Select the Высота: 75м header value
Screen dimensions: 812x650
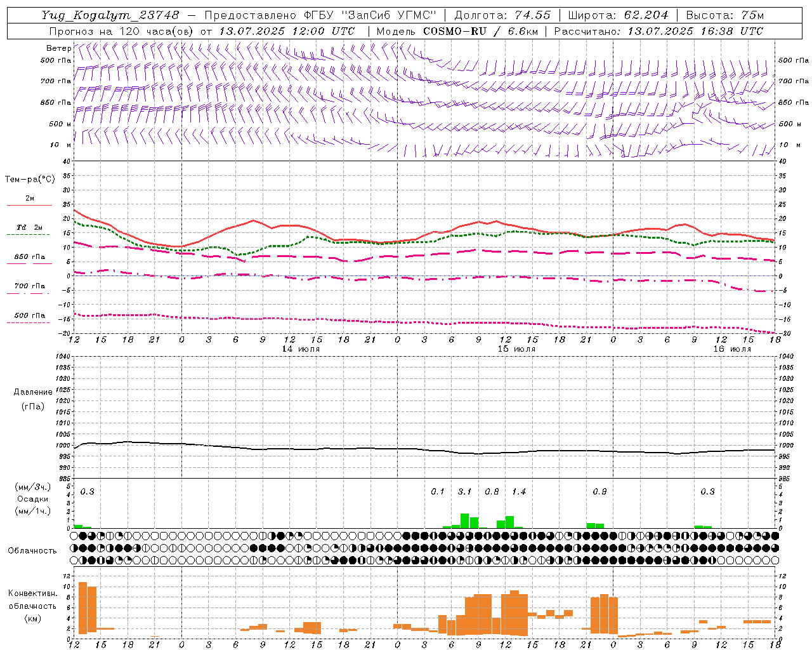pos(724,15)
